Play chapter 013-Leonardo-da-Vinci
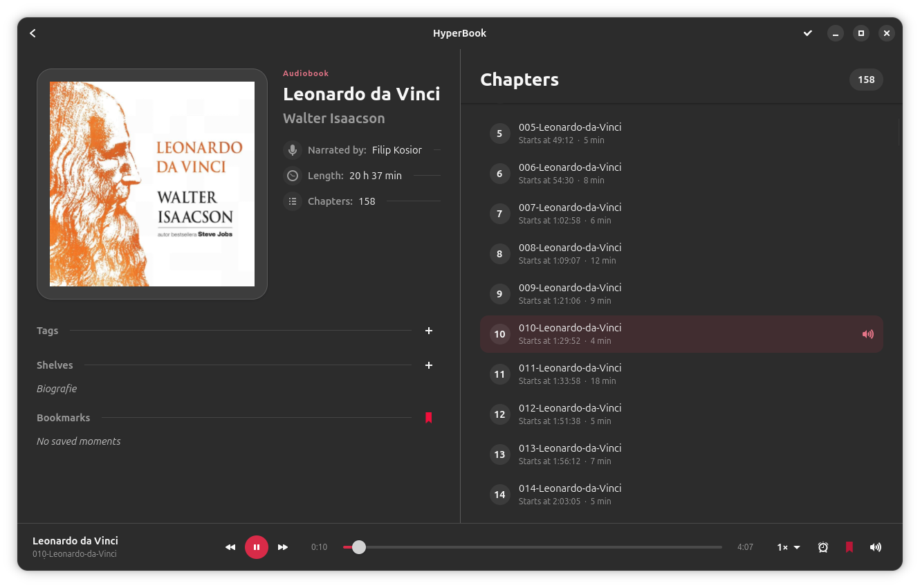 pos(681,454)
